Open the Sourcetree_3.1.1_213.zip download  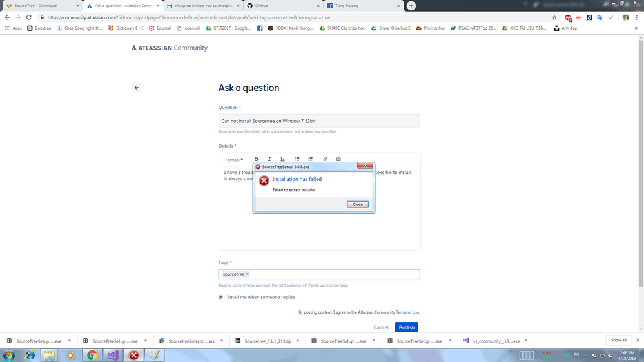point(263,341)
